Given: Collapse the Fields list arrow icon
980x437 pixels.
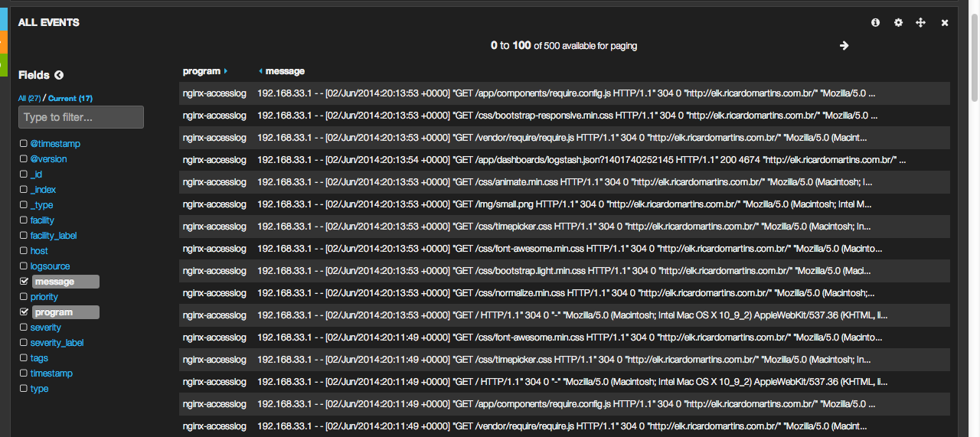Looking at the screenshot, I should tap(59, 75).
